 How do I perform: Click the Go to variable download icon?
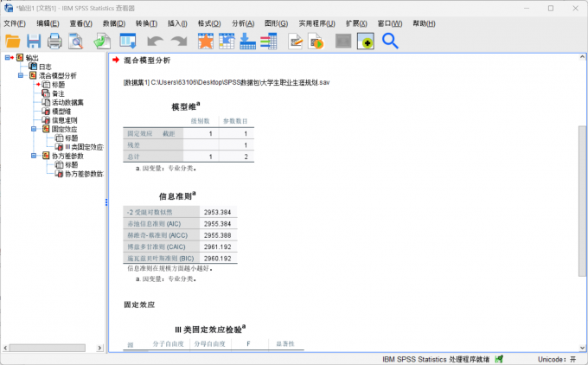[247, 41]
